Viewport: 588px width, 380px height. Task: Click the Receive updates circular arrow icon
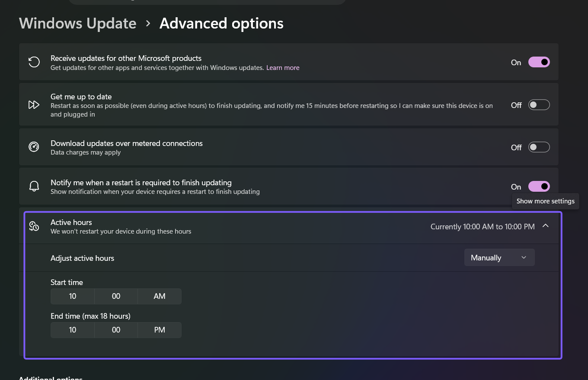pyautogui.click(x=34, y=62)
